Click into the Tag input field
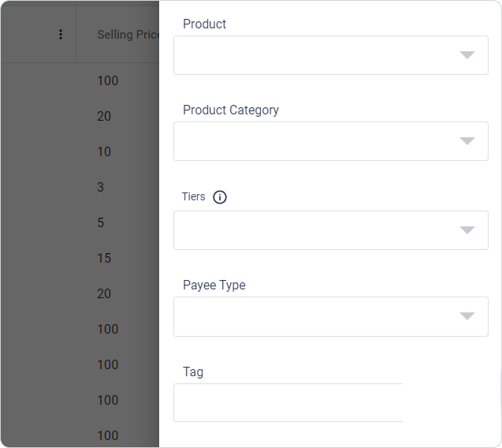502x448 pixels. click(288, 402)
